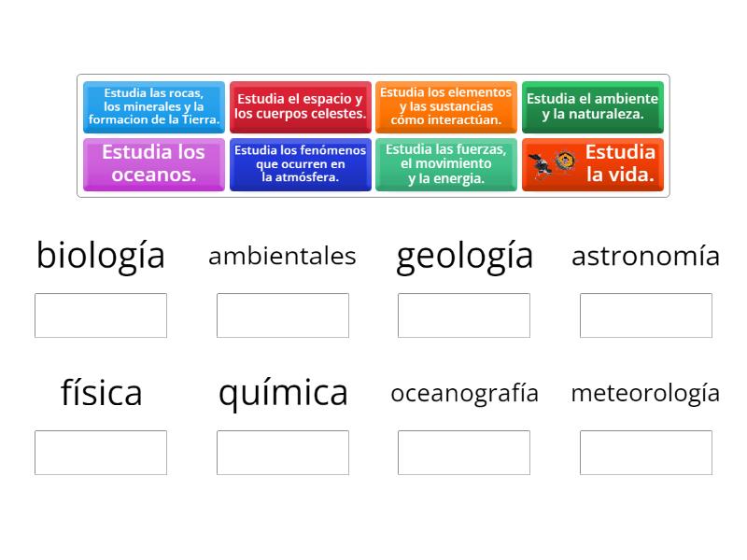The image size is (747, 560).
Task: Click the purple card 'Estudia los oceanos'
Action: pyautogui.click(x=154, y=164)
